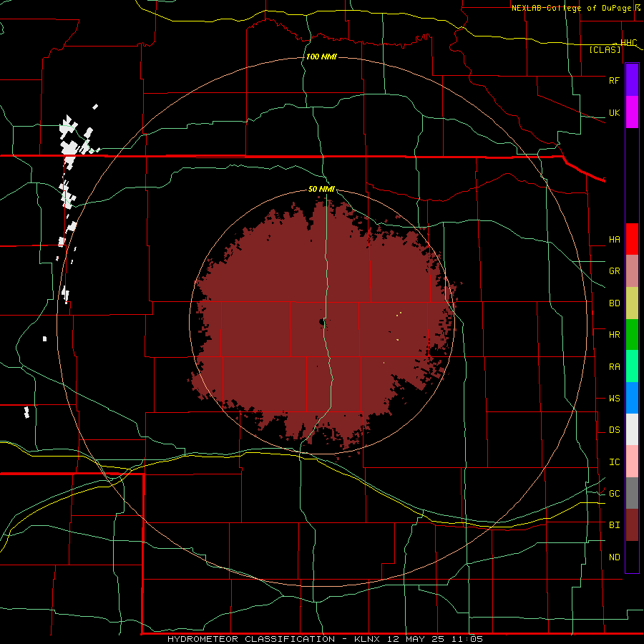Screen dimensions: 644x644
Task: Click the BD yellow legend swatch
Action: coord(632,303)
